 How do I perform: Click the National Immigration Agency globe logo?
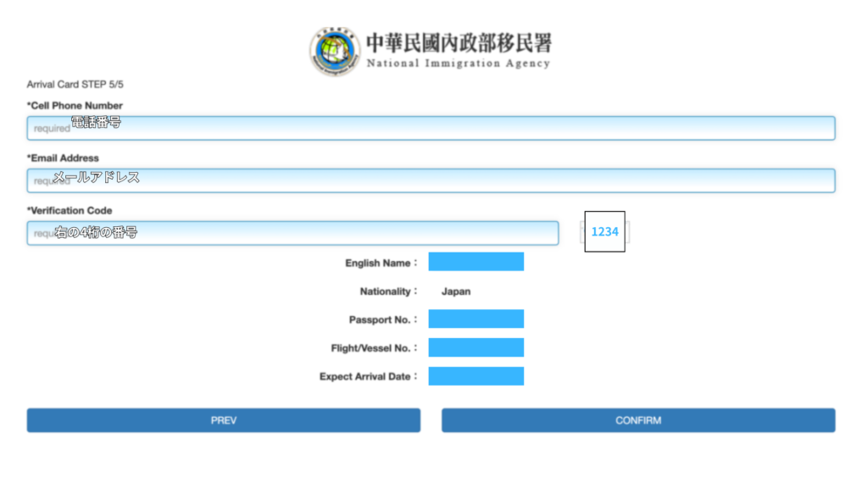(x=334, y=52)
